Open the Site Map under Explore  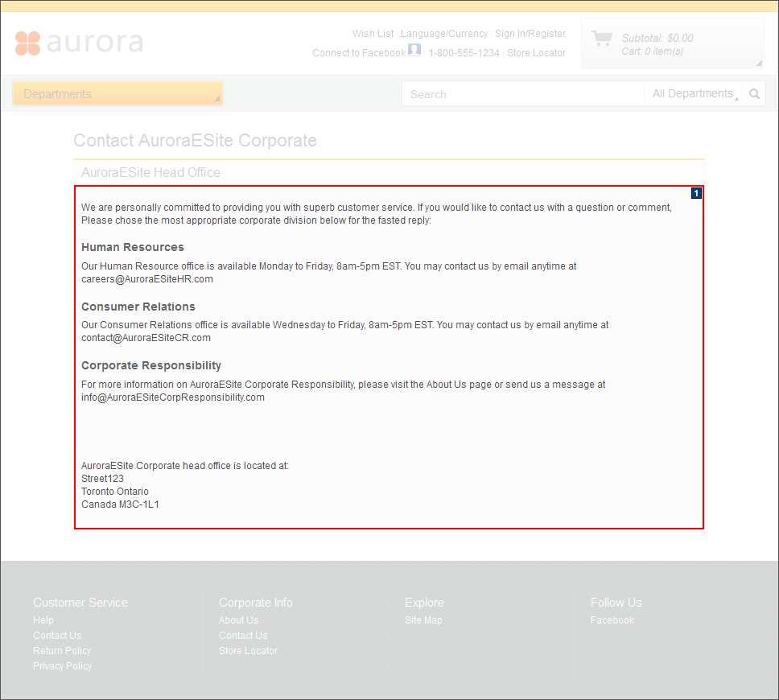click(x=423, y=620)
